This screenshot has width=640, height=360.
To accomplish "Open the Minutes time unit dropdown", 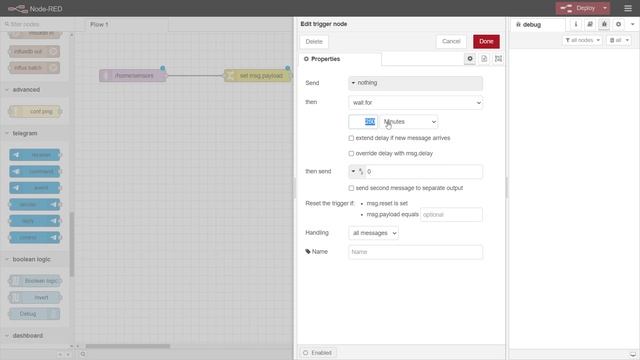I will (x=409, y=122).
